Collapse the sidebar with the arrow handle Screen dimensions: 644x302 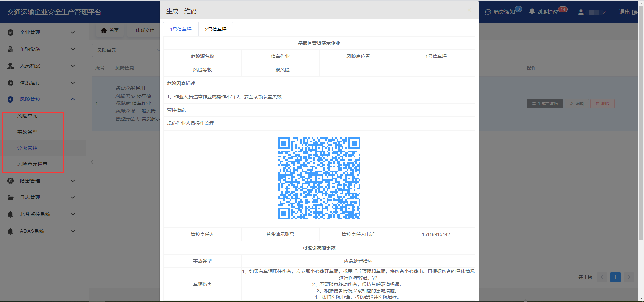point(92,162)
